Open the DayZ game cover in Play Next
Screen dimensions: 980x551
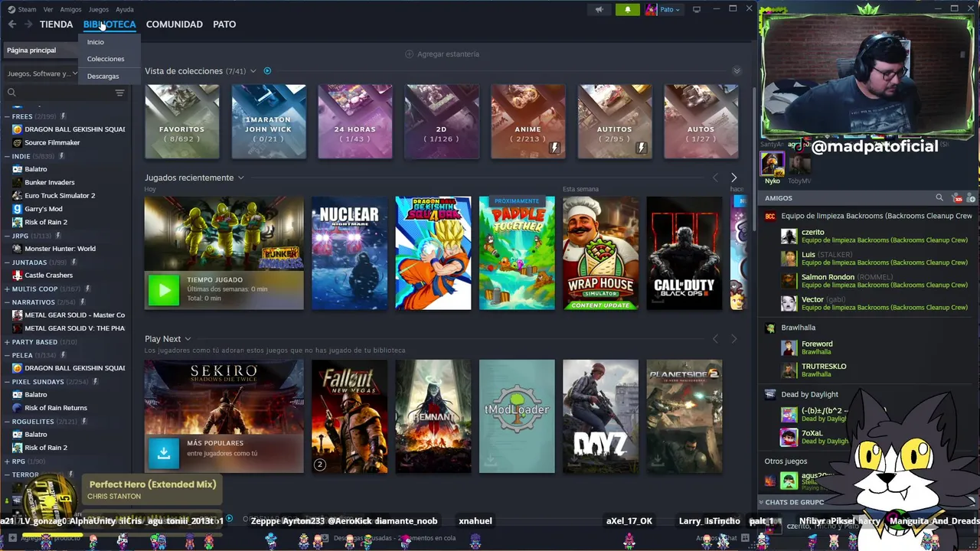pyautogui.click(x=600, y=416)
